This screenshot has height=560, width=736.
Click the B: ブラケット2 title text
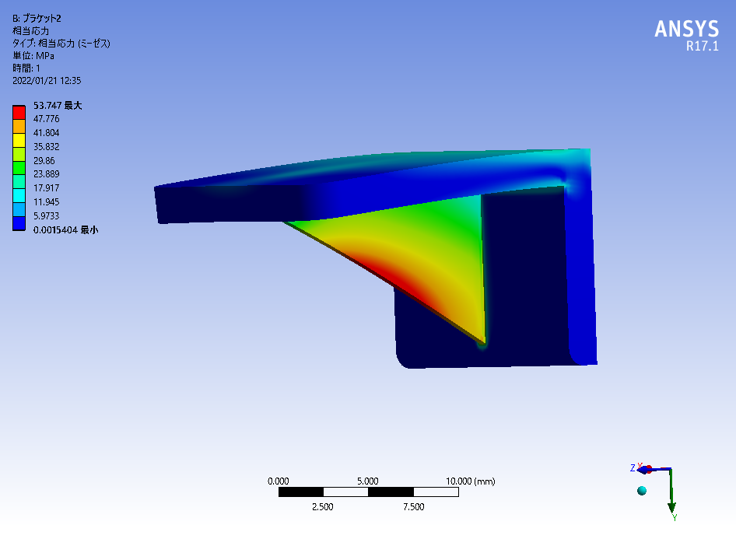click(37, 19)
